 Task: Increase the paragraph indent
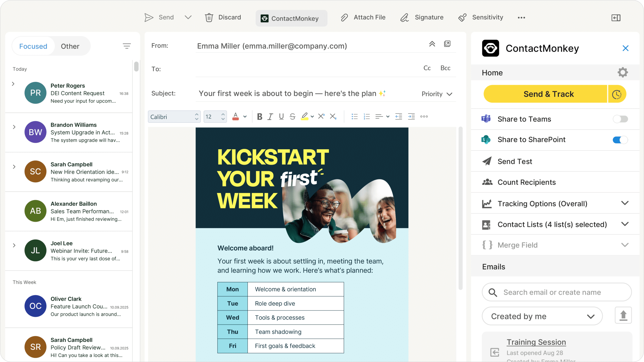point(411,117)
